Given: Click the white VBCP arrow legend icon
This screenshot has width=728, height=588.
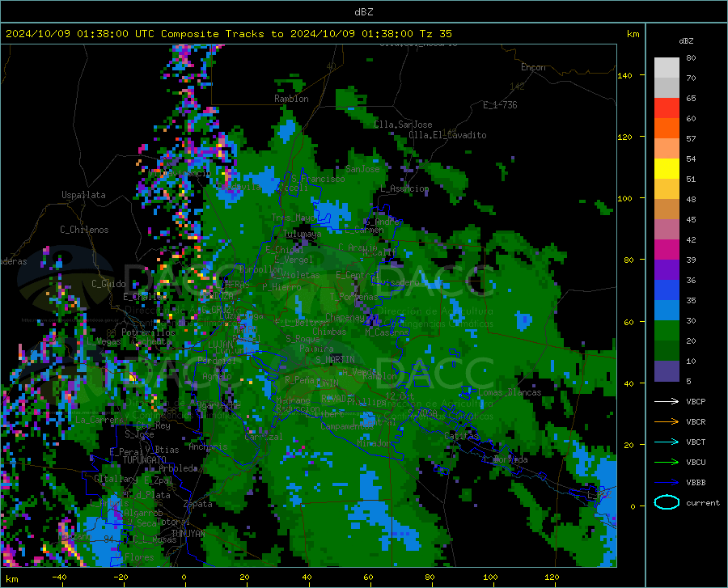Looking at the screenshot, I should 667,401.
